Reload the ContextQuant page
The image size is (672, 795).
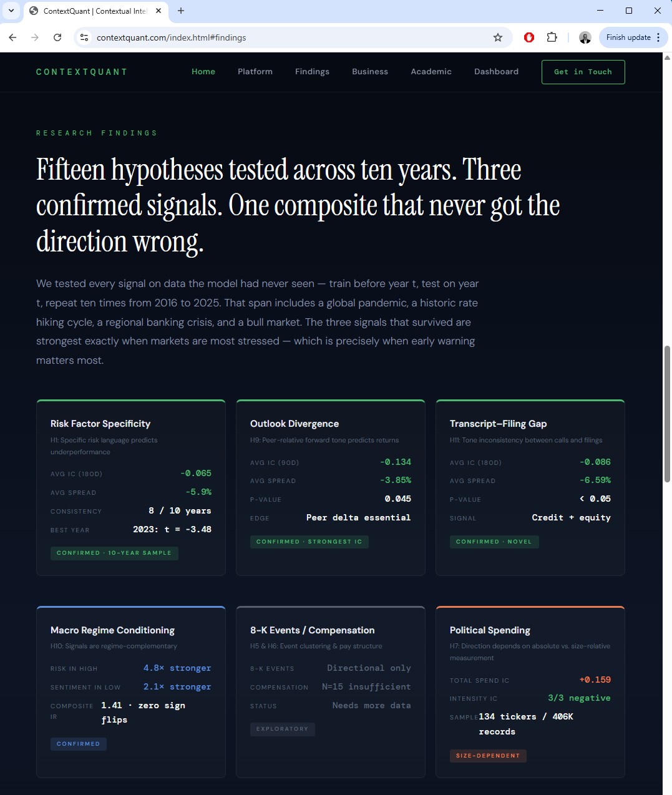57,37
